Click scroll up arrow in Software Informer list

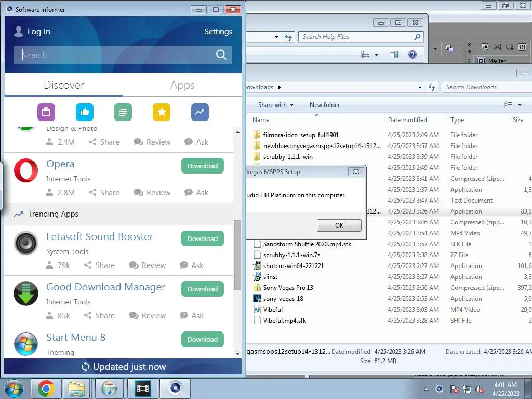(237, 132)
